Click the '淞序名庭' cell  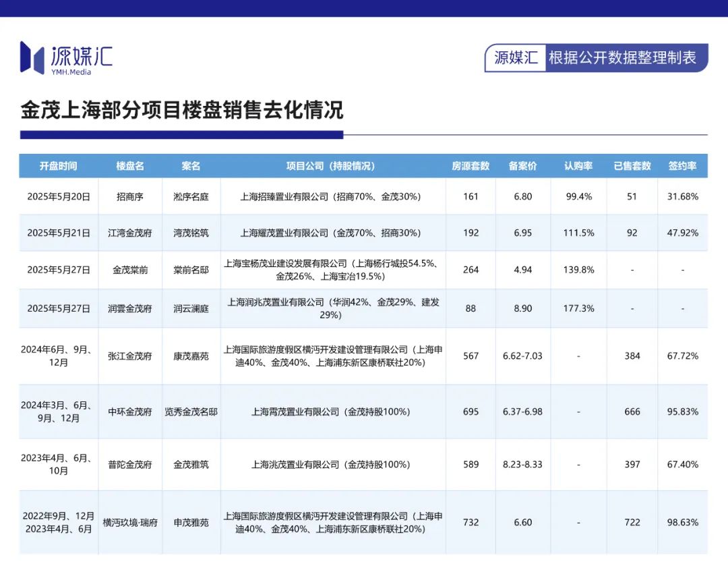pos(191,196)
